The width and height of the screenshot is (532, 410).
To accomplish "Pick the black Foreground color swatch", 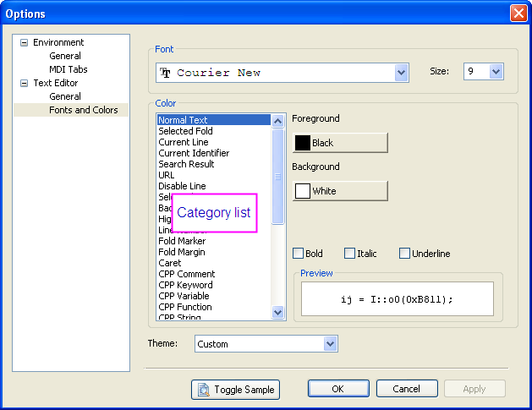I will click(340, 143).
